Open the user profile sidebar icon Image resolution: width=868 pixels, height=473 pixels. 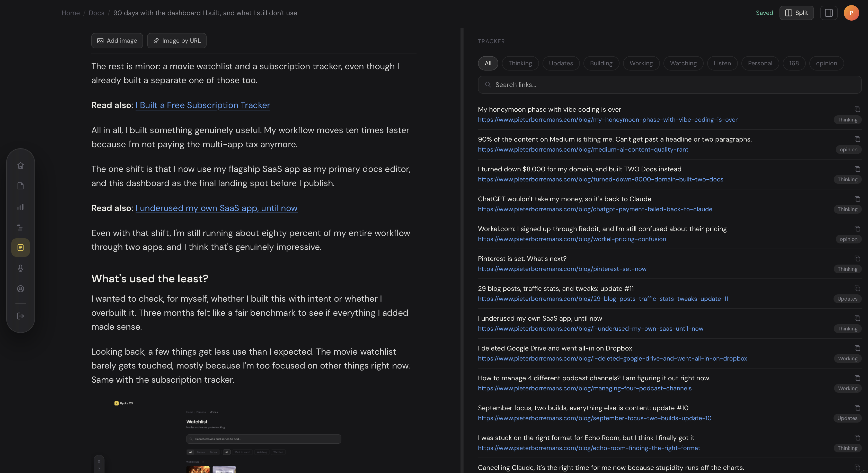coord(21,288)
